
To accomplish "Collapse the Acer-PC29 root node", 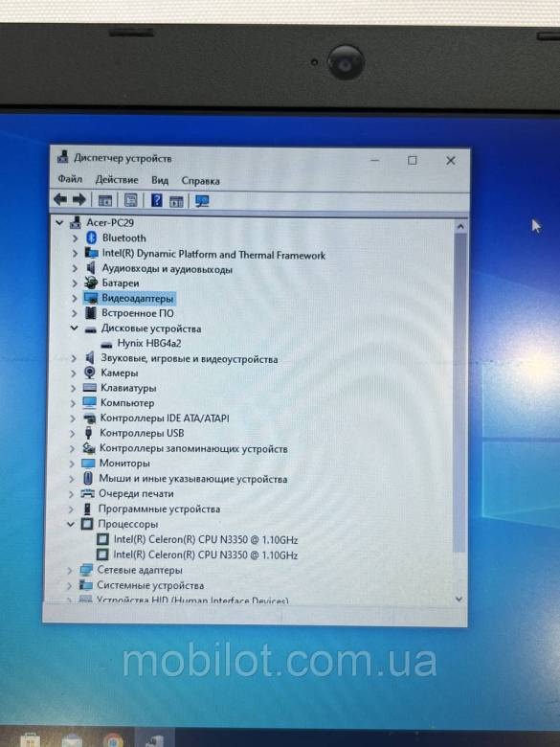I will [59, 222].
